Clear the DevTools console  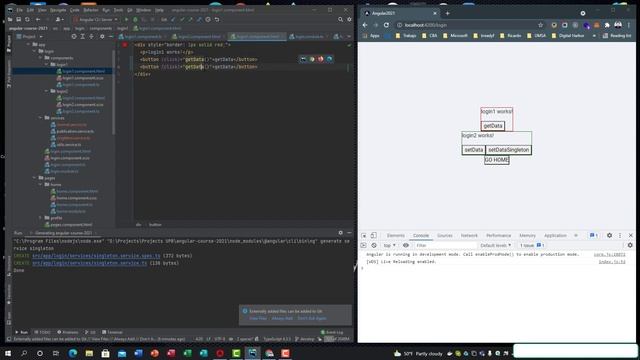coord(374,245)
